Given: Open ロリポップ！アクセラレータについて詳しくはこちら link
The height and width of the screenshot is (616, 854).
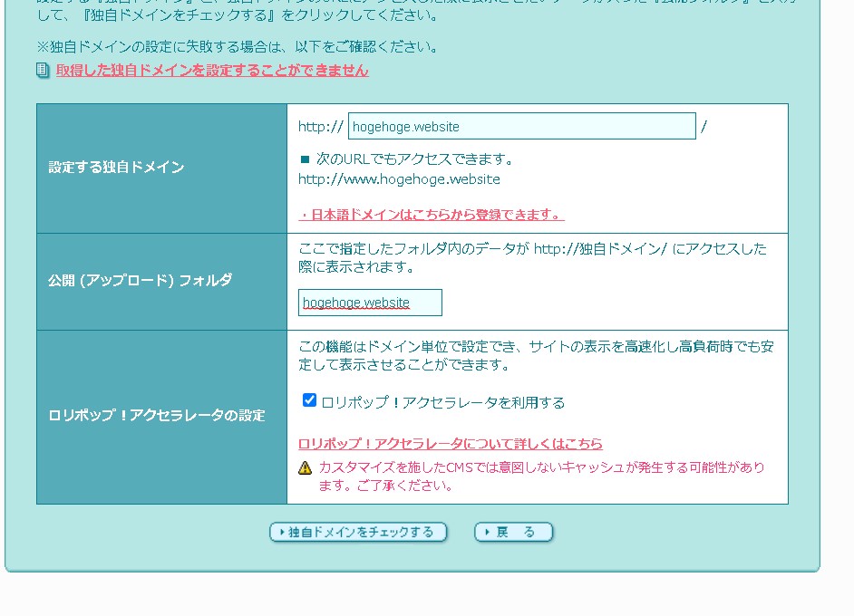Looking at the screenshot, I should (451, 444).
